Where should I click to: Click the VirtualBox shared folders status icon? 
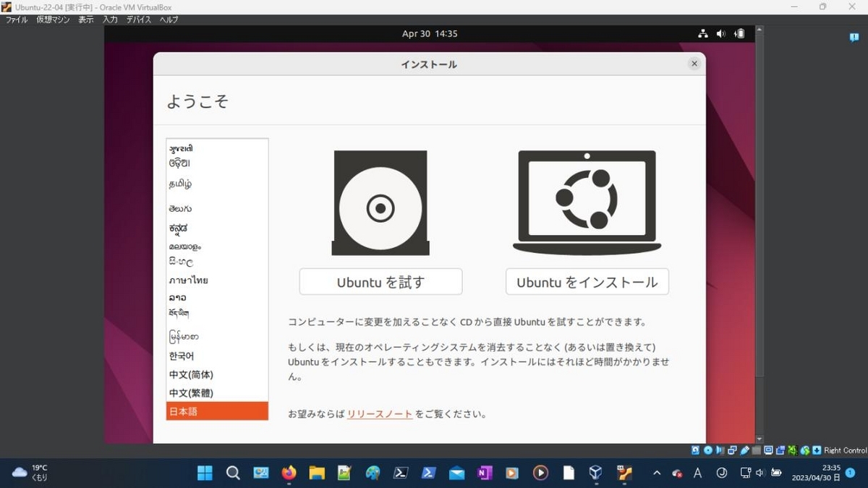point(757,450)
